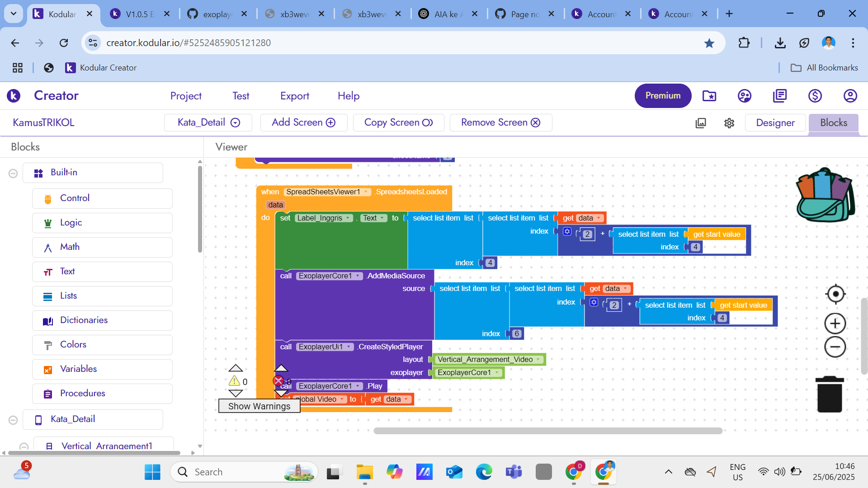Click the mutator gear on the plus block
Image resolution: width=868 pixels, height=488 pixels.
(x=567, y=231)
